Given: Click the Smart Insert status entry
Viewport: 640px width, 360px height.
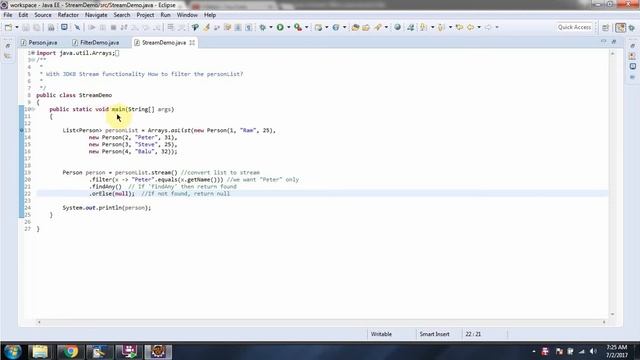Looking at the screenshot, I should (x=434, y=334).
